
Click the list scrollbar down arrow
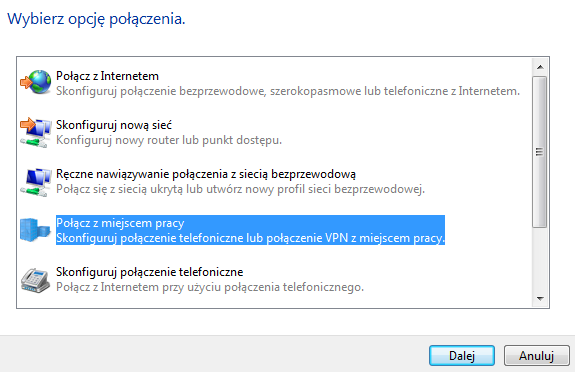540,299
